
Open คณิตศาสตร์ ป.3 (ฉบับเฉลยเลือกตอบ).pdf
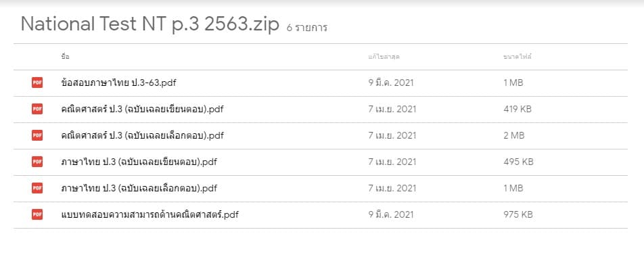[x=142, y=135]
